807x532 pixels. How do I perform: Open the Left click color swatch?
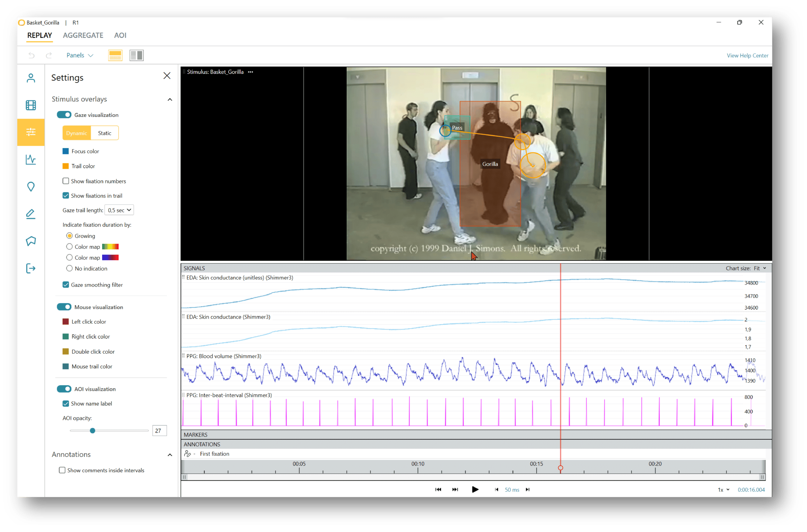66,322
